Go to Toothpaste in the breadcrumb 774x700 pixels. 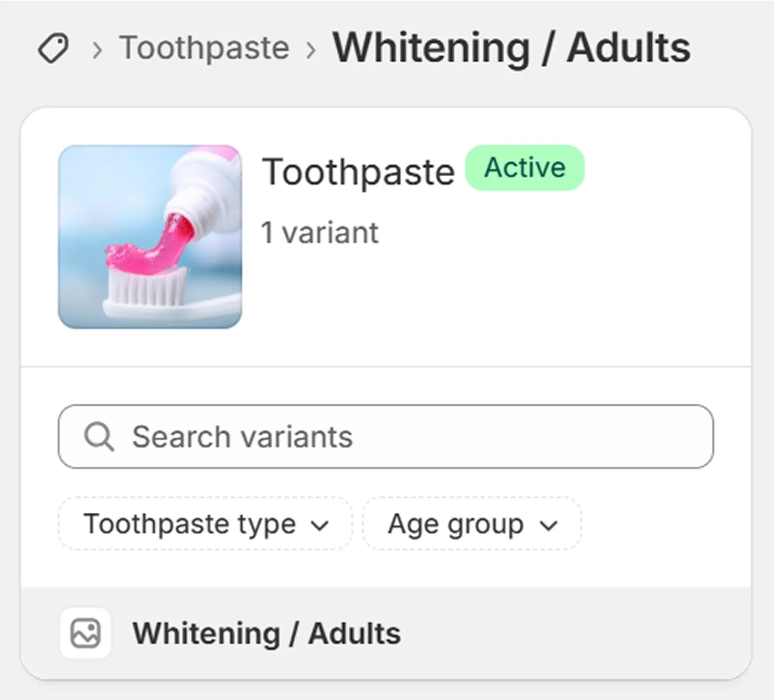205,48
